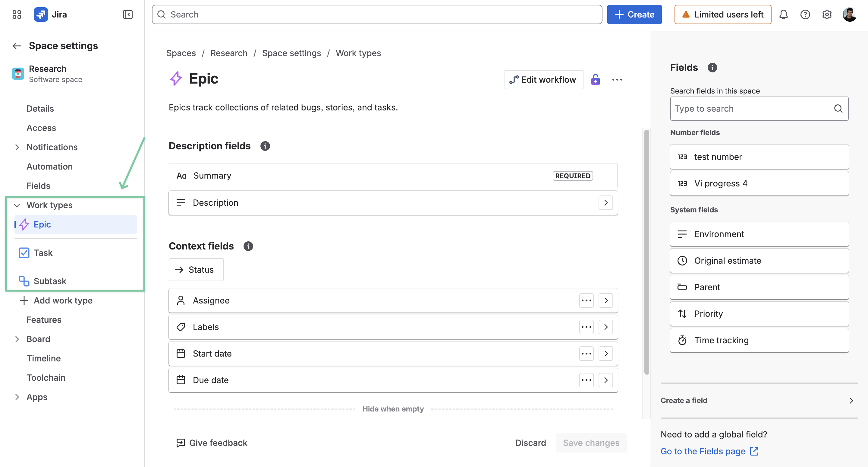Open the settings gear icon
This screenshot has height=467, width=868.
tap(826, 14)
